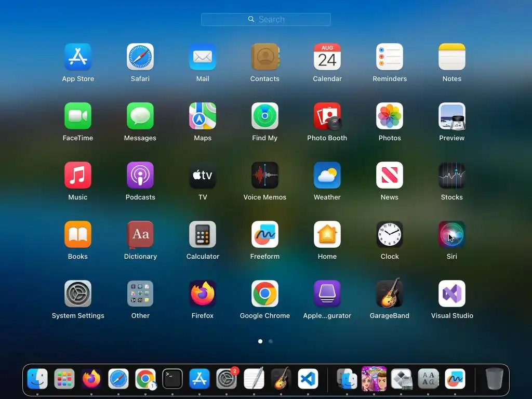This screenshot has height=399, width=532.
Task: Open Migration Assistant in the Dock
Action: [x=347, y=379]
